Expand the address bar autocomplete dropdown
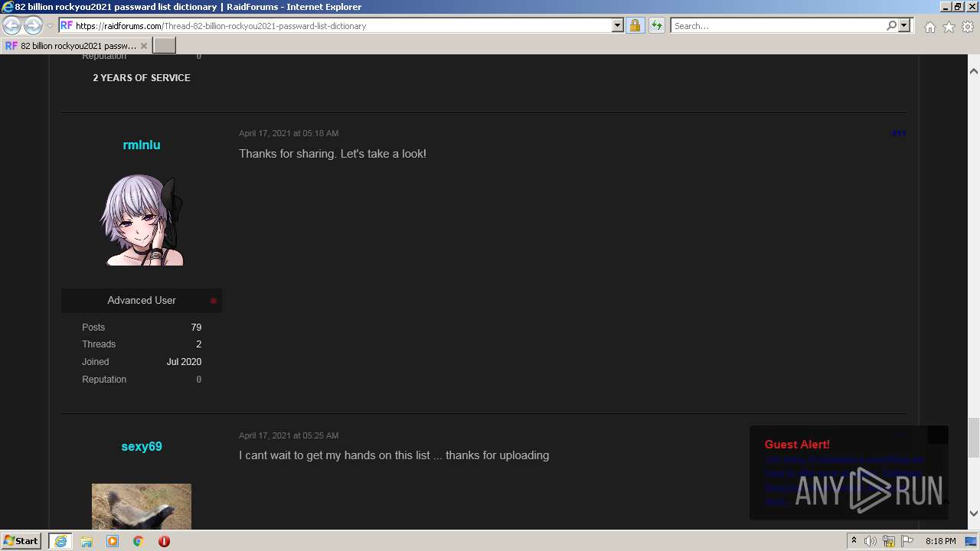 pos(618,25)
